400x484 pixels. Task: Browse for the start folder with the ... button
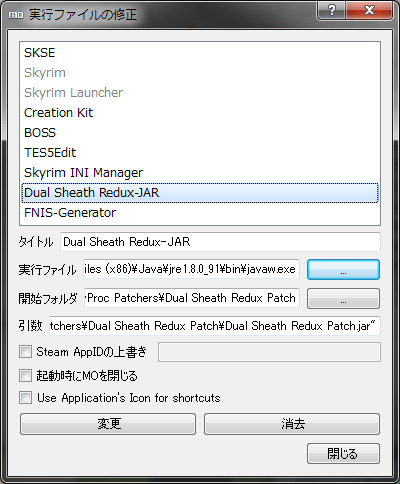343,298
